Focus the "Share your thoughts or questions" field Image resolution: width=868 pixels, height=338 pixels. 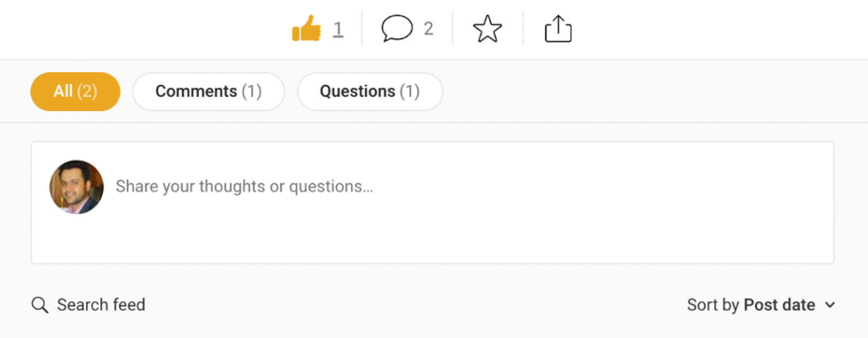pyautogui.click(x=244, y=186)
